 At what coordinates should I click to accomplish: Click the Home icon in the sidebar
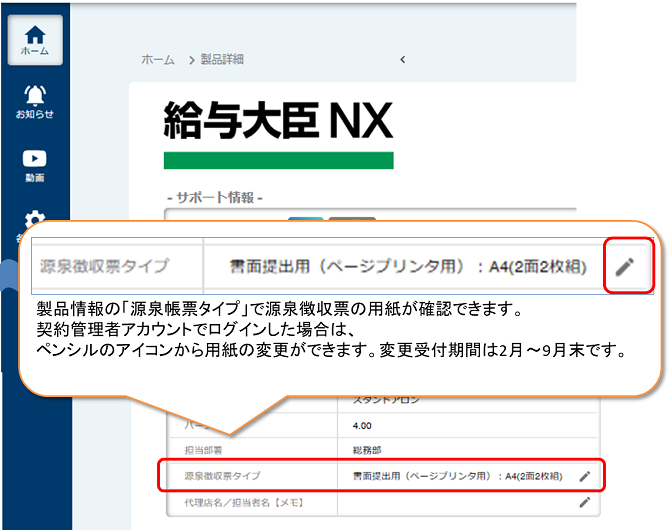click(x=34, y=39)
